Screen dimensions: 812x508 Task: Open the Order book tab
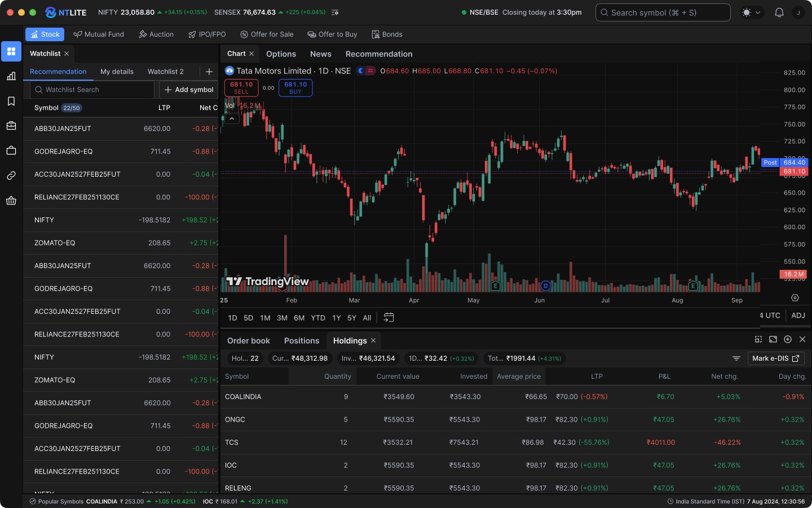249,340
